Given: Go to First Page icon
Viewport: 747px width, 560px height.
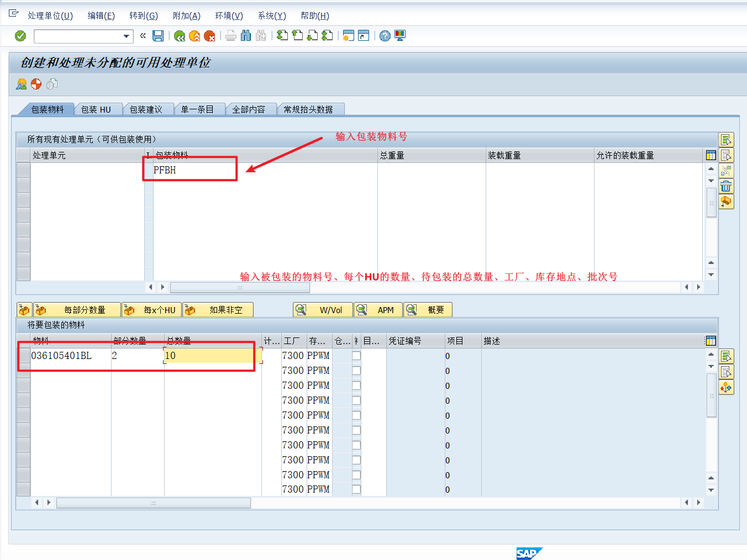Looking at the screenshot, I should click(282, 36).
